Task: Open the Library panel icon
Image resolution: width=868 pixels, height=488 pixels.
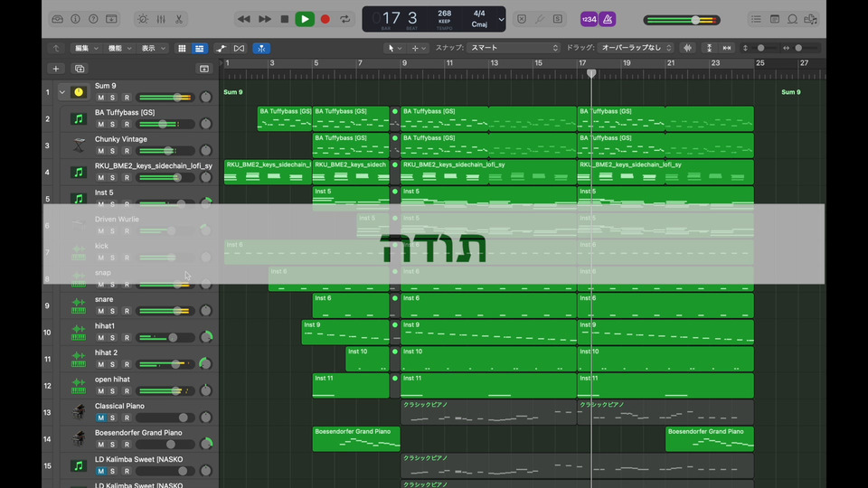Action: pyautogui.click(x=58, y=19)
